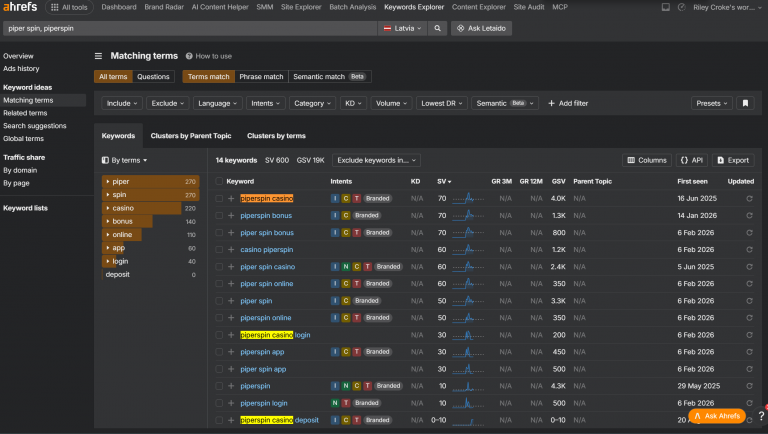Click the help question mark icon
This screenshot has width=768, height=434.
pyautogui.click(x=761, y=415)
